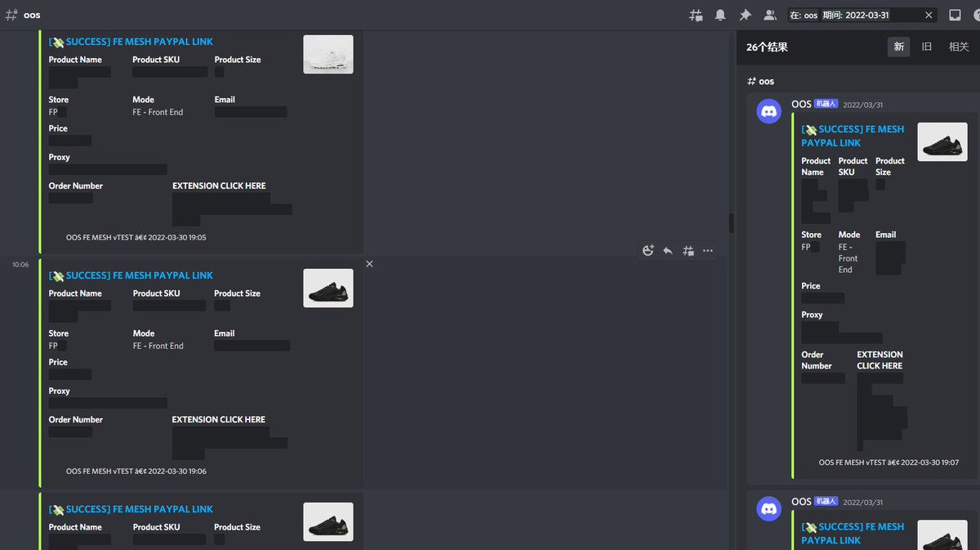The width and height of the screenshot is (980, 550).
Task: Reply using the message toolbar arrow
Action: (668, 251)
